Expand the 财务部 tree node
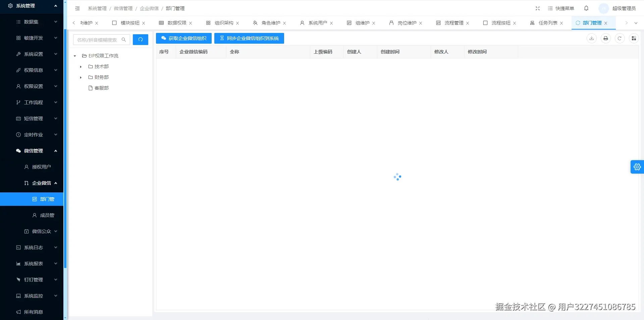Viewport: 644px width, 320px height. [x=80, y=77]
